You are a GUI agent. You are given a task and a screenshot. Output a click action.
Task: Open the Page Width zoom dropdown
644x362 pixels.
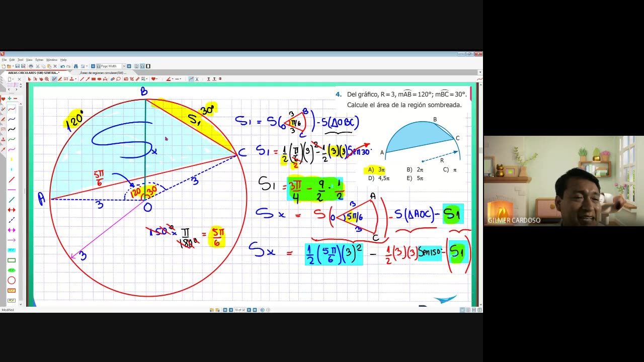pyautogui.click(x=124, y=66)
